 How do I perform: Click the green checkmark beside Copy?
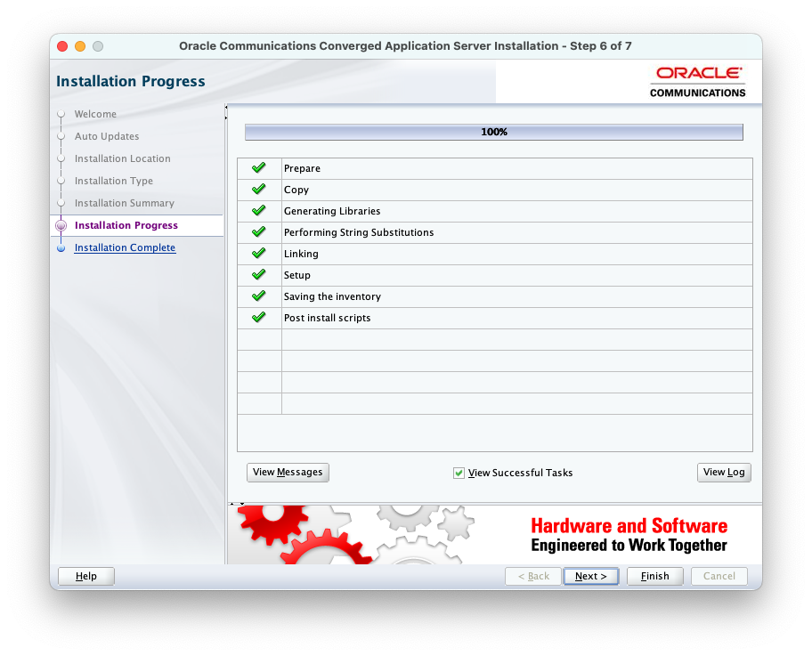pos(258,189)
